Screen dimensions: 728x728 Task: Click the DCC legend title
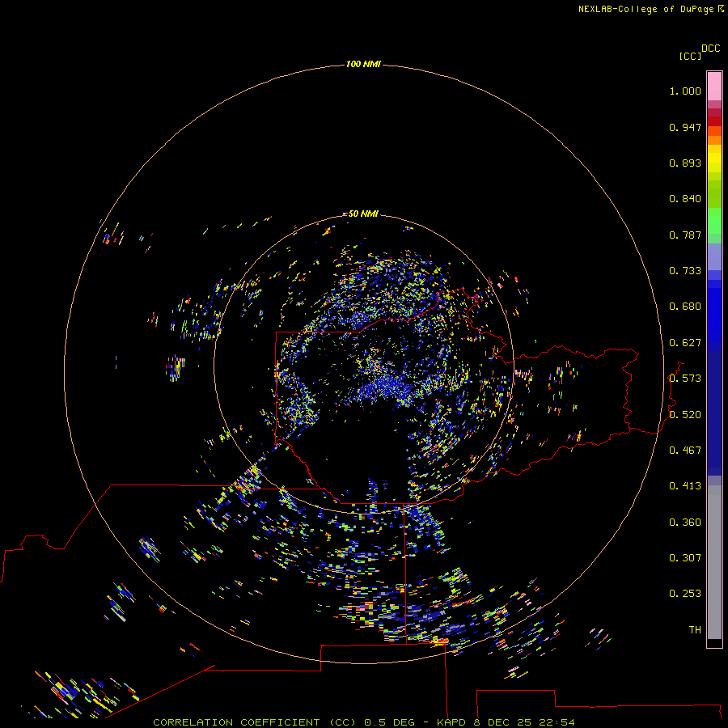pos(710,49)
